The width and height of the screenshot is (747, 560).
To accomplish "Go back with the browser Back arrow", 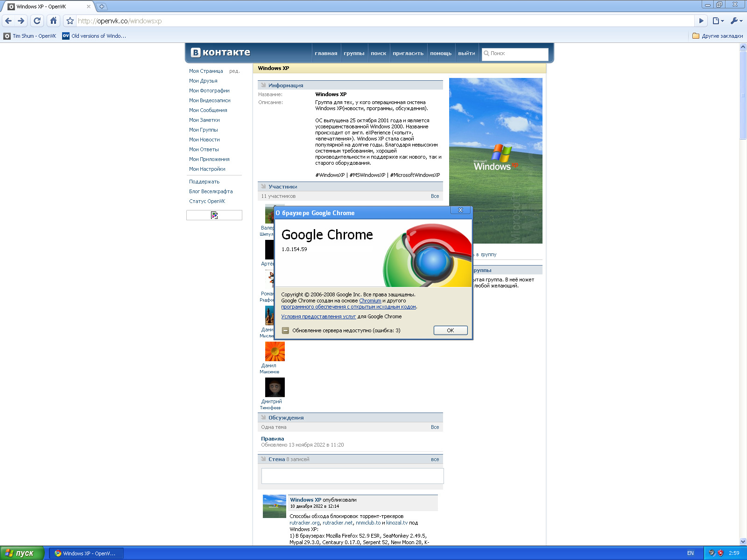I will tap(8, 21).
